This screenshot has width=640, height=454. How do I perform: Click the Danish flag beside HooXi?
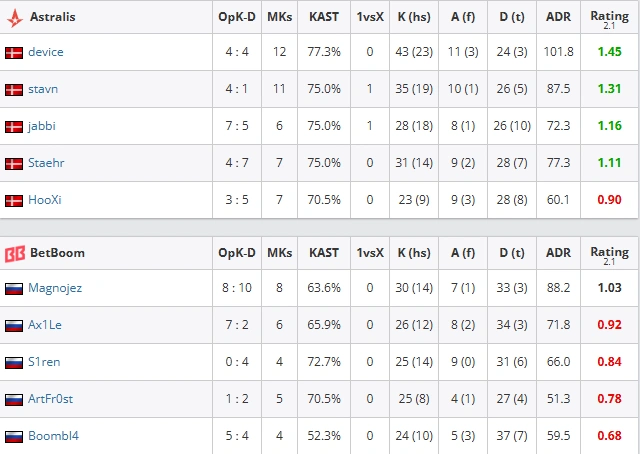(x=14, y=201)
